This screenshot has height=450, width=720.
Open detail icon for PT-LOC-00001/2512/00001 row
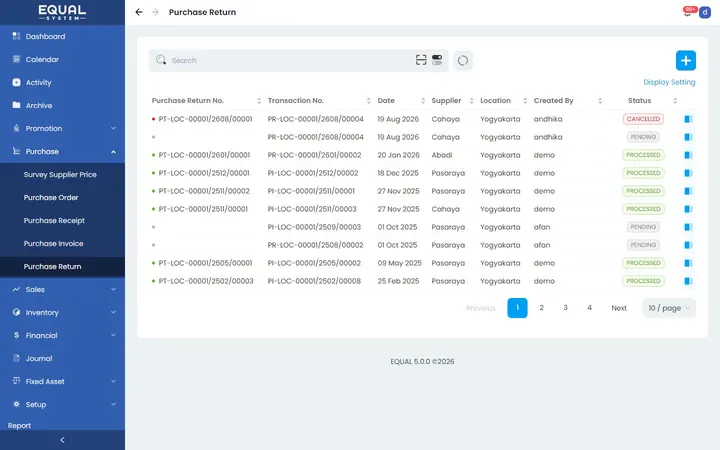(688, 173)
